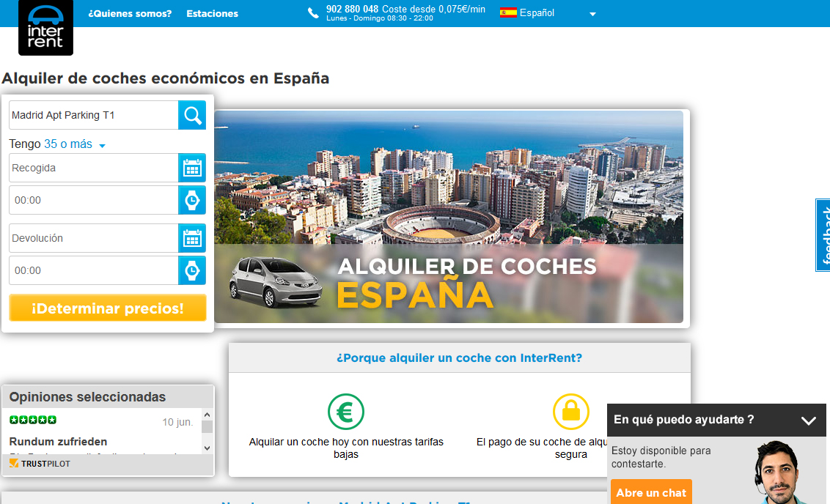
Task: Click the Trustpilot logo link
Action: (x=40, y=464)
